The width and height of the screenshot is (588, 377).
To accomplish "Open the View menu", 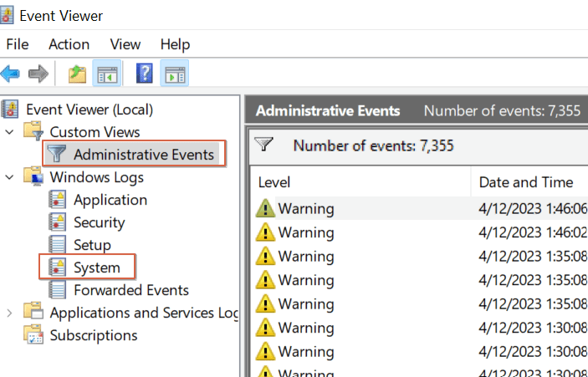I will coord(125,44).
